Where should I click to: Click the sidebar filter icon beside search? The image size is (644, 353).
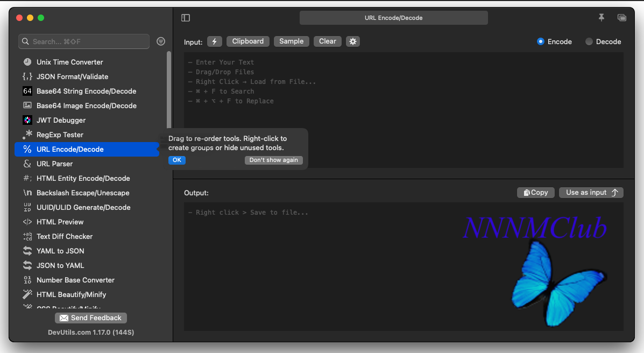point(160,41)
